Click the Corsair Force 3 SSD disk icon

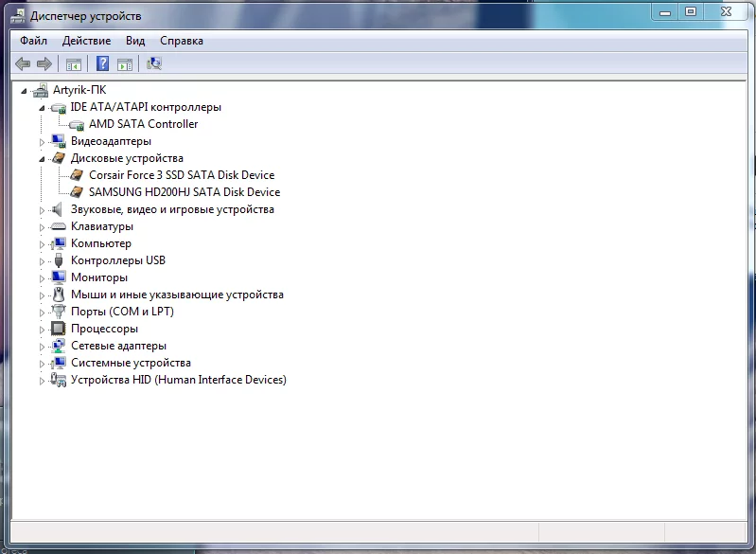pyautogui.click(x=77, y=175)
